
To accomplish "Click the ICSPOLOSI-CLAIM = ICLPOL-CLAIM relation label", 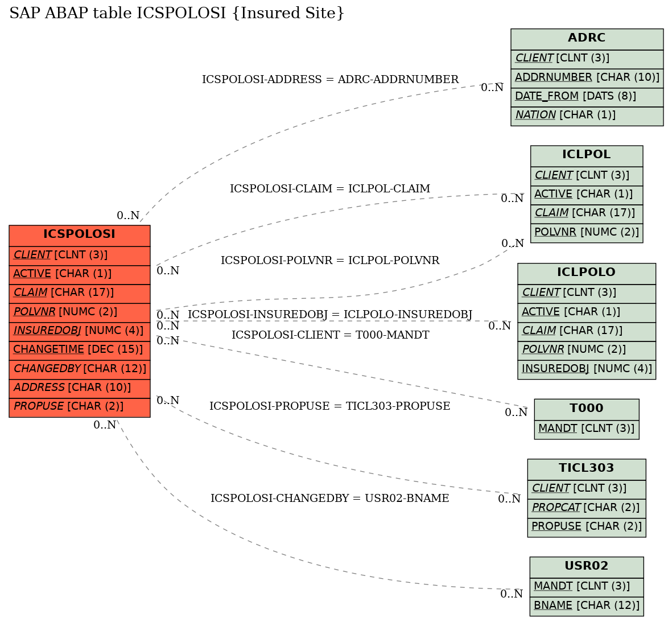I will 329,189.
